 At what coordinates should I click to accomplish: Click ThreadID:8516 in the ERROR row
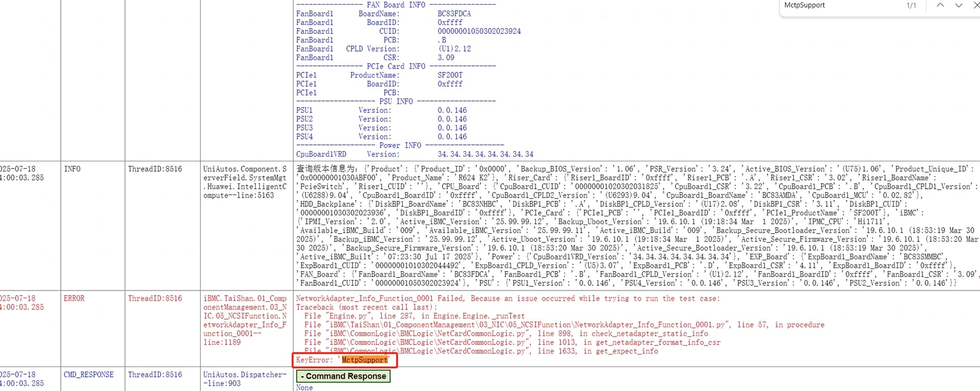[x=155, y=299]
